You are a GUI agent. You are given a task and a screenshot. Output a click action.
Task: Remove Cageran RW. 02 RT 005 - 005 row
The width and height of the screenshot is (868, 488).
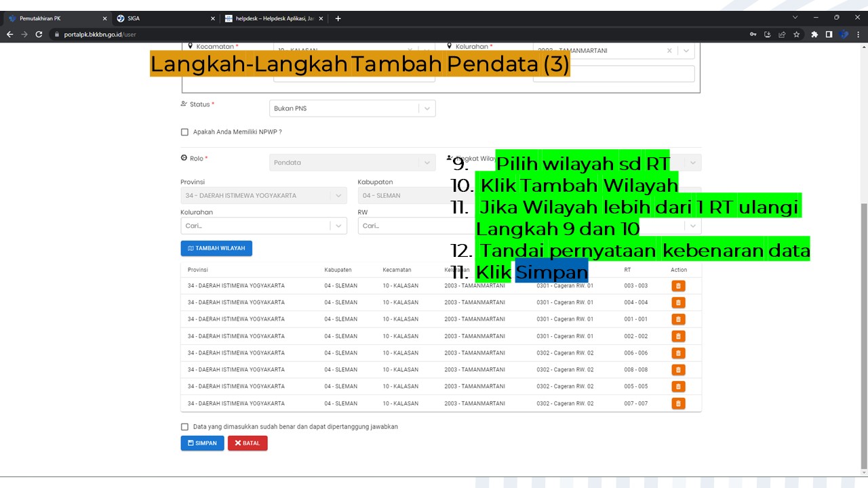tap(677, 386)
